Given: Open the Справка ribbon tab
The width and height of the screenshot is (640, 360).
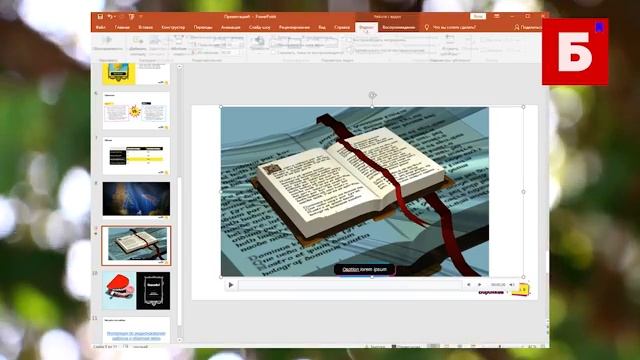Looking at the screenshot, I should [x=342, y=27].
